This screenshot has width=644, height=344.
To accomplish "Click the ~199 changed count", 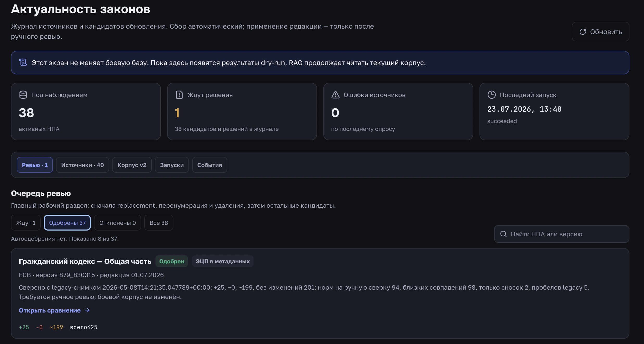I will click(56, 327).
